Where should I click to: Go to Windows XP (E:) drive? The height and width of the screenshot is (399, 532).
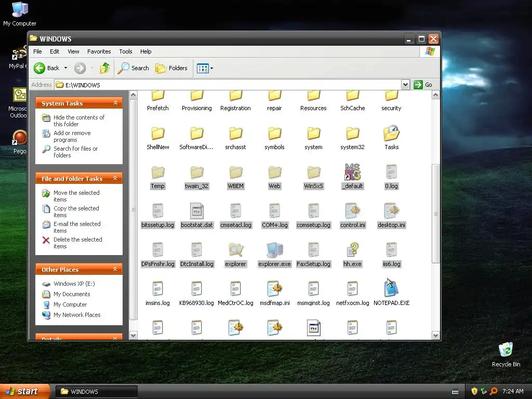(x=74, y=284)
